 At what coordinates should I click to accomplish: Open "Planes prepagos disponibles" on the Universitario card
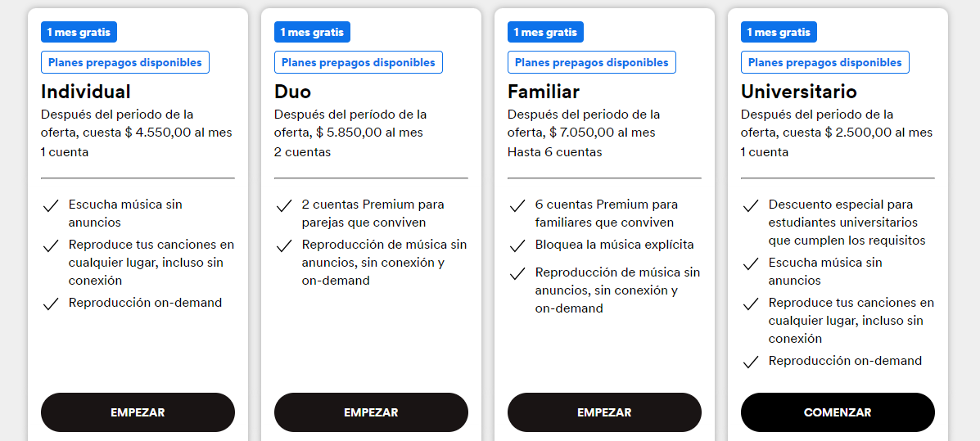click(x=824, y=62)
